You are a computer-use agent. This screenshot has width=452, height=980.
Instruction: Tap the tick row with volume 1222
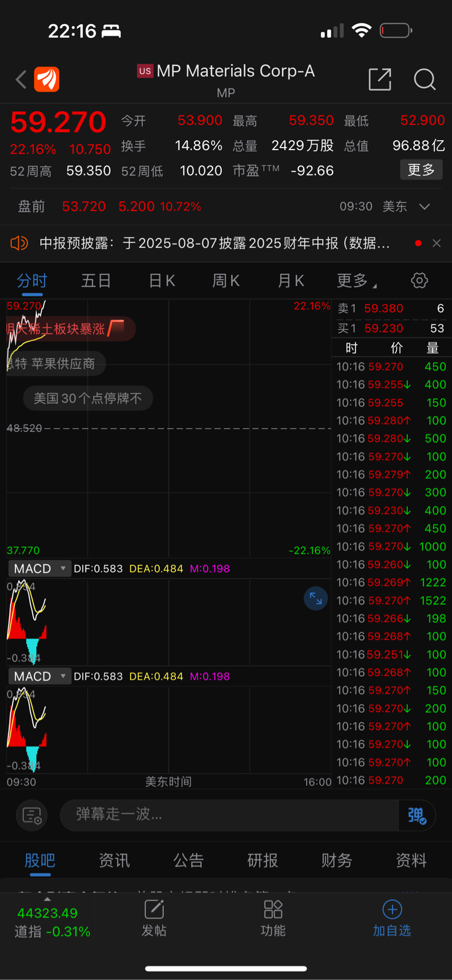tap(391, 582)
